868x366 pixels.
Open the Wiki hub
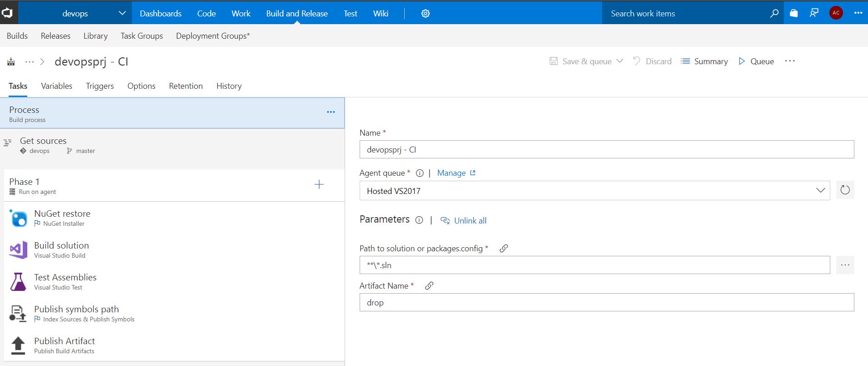point(381,14)
